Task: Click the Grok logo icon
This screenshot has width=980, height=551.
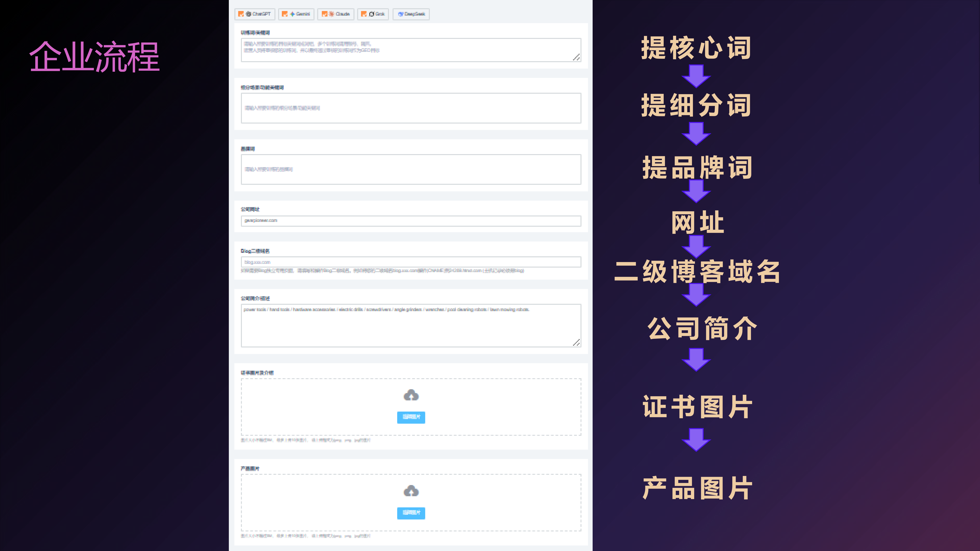Action: (x=372, y=14)
